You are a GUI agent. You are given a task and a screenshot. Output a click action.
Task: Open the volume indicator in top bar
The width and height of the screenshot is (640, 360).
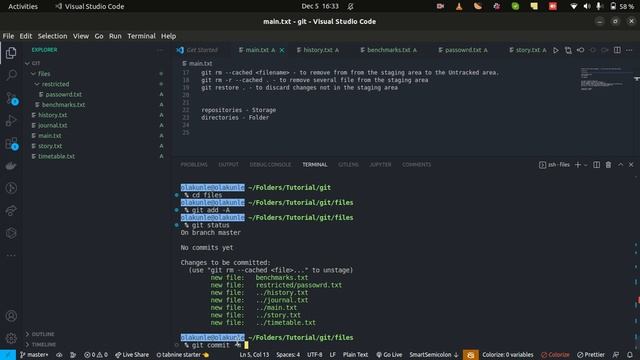[587, 6]
